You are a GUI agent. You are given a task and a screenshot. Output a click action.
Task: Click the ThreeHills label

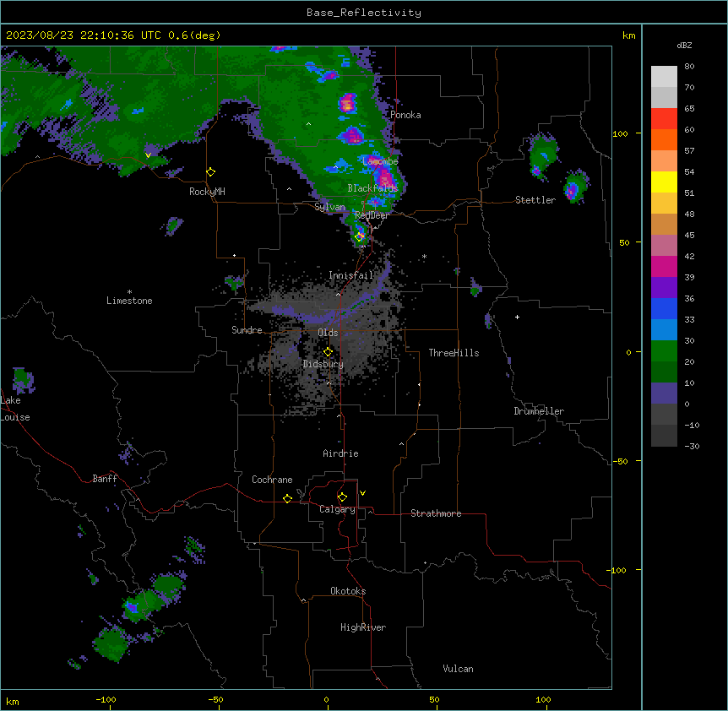(454, 353)
